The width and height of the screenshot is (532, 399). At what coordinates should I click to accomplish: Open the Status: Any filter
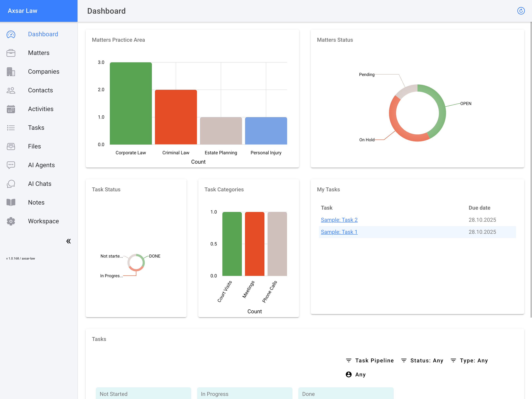(422, 360)
